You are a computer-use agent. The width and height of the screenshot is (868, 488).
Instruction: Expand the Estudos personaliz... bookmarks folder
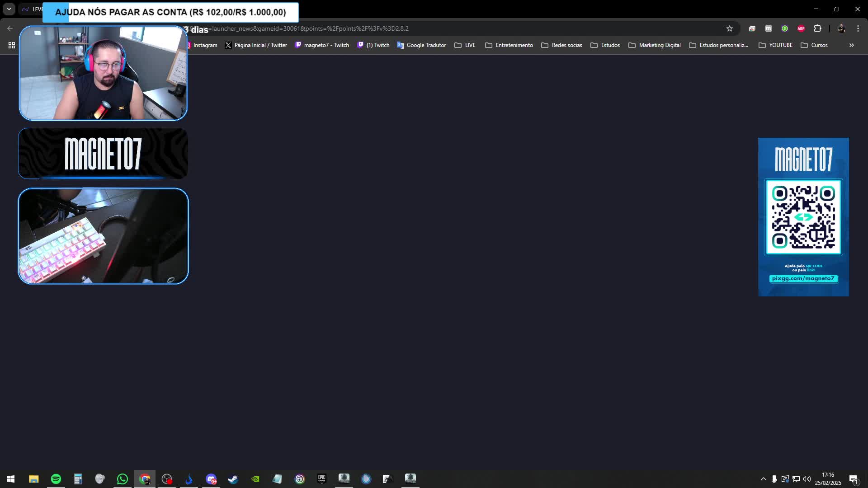click(719, 45)
